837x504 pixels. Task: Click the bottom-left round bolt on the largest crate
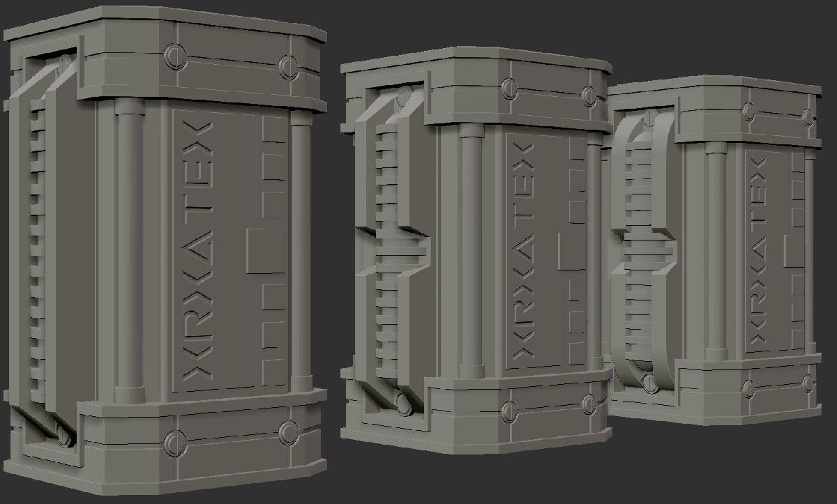pos(174,441)
